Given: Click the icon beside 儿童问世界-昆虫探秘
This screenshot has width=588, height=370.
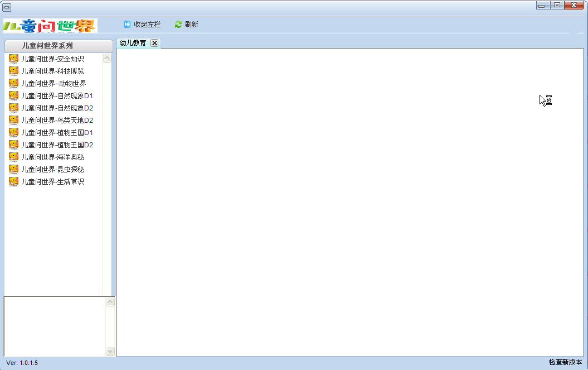Looking at the screenshot, I should point(13,169).
